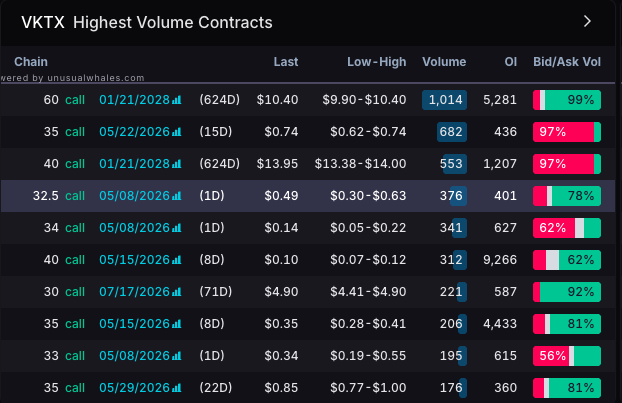Click the $0.05-$0.22 low-high range

pyautogui.click(x=368, y=228)
